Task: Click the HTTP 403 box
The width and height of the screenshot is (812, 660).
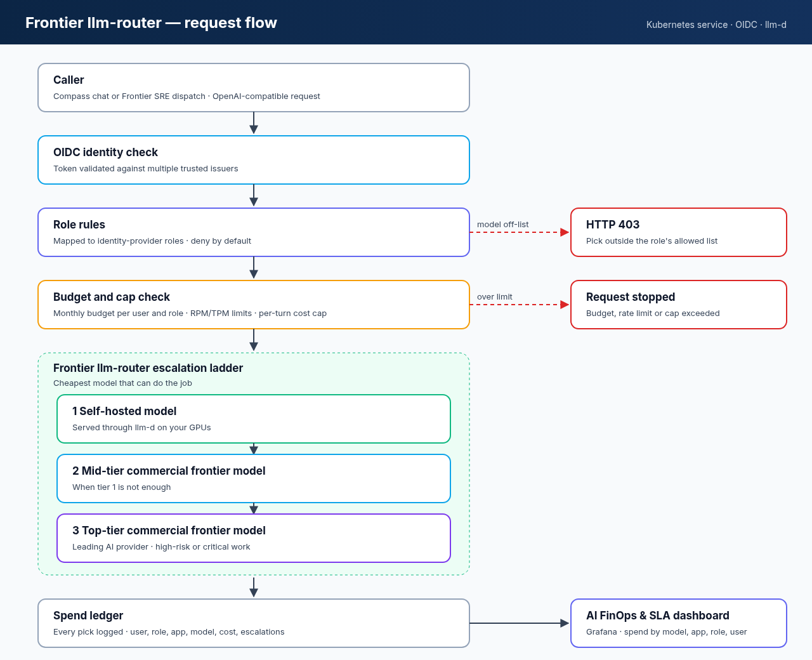Action: (679, 232)
